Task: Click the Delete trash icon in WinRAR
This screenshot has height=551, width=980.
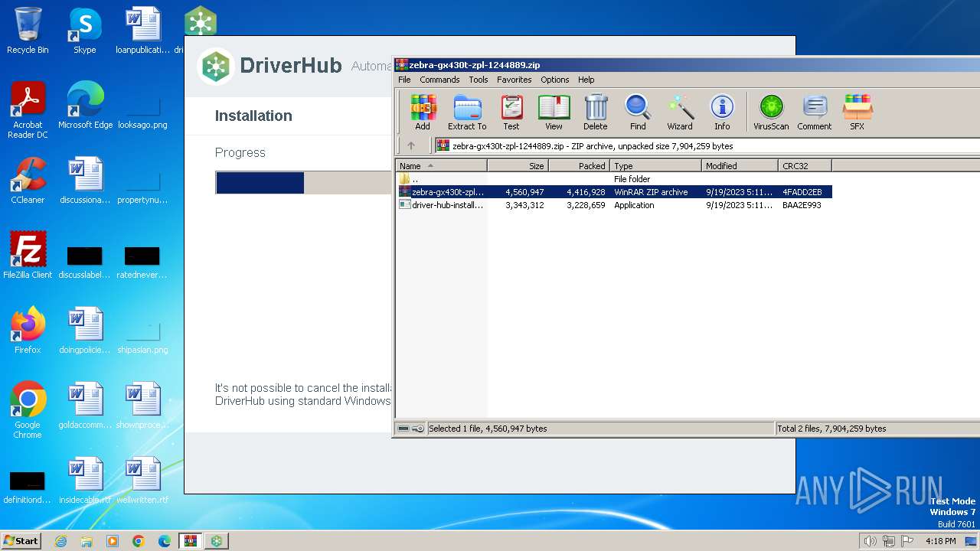Action: click(x=596, y=112)
